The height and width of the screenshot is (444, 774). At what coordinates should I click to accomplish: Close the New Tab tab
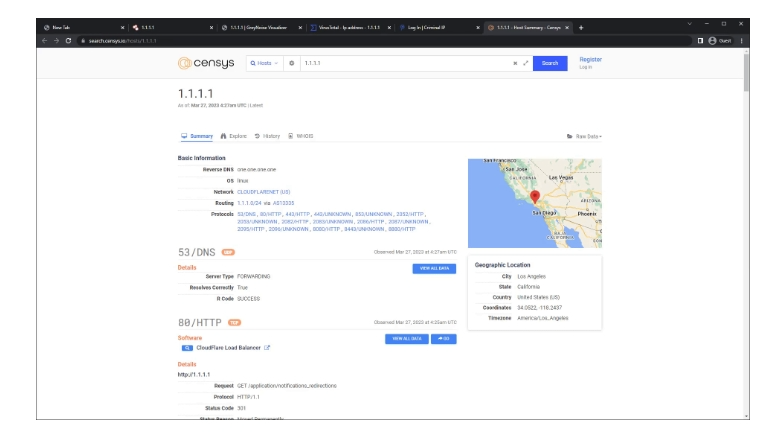click(x=122, y=28)
